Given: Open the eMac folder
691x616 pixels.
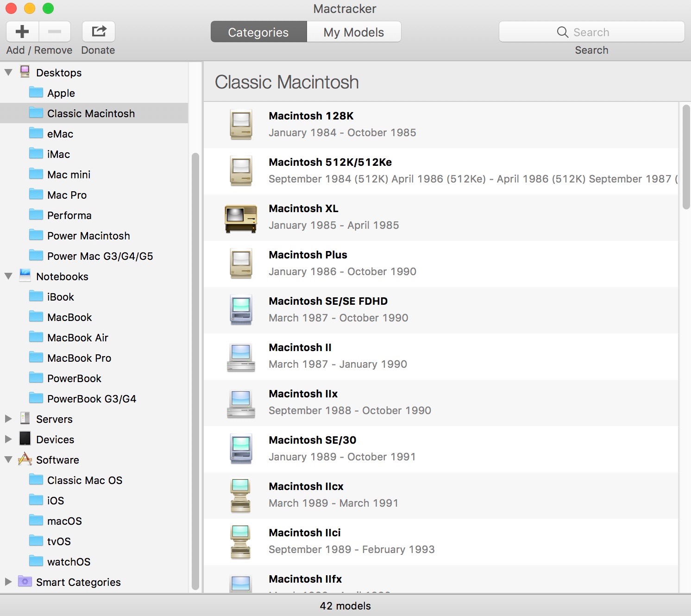Looking at the screenshot, I should 94,134.
